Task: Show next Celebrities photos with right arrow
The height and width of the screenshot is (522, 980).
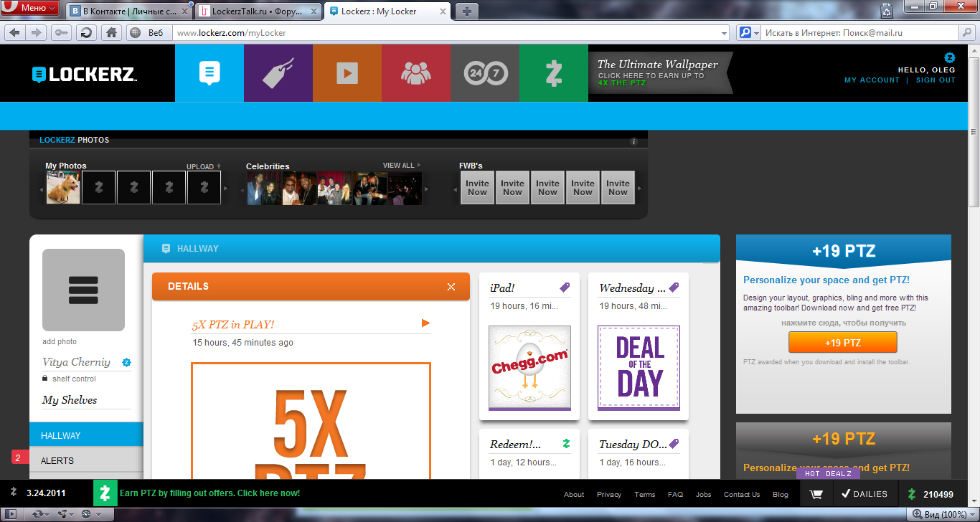Action: pyautogui.click(x=427, y=189)
